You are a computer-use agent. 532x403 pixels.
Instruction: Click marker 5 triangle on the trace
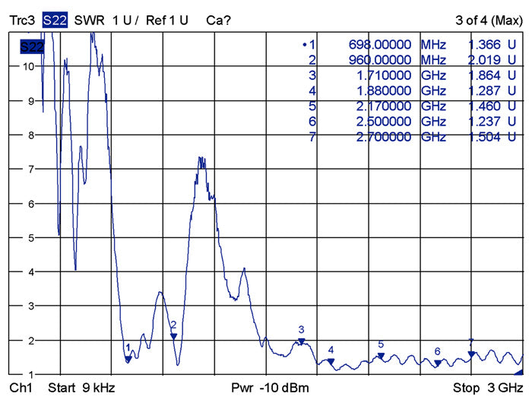pyautogui.click(x=381, y=355)
